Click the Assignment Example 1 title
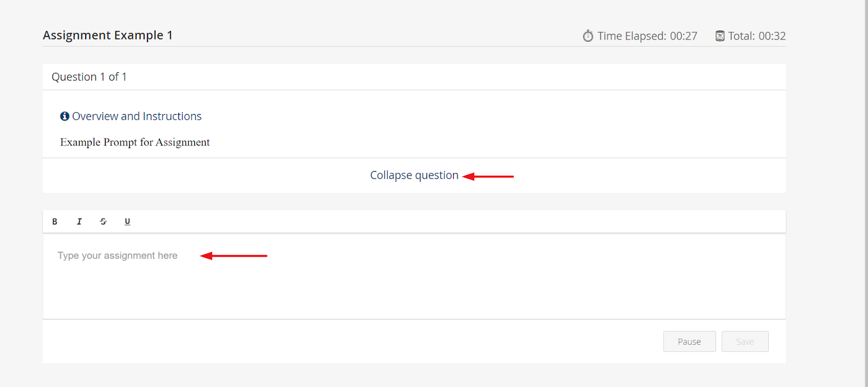 108,35
